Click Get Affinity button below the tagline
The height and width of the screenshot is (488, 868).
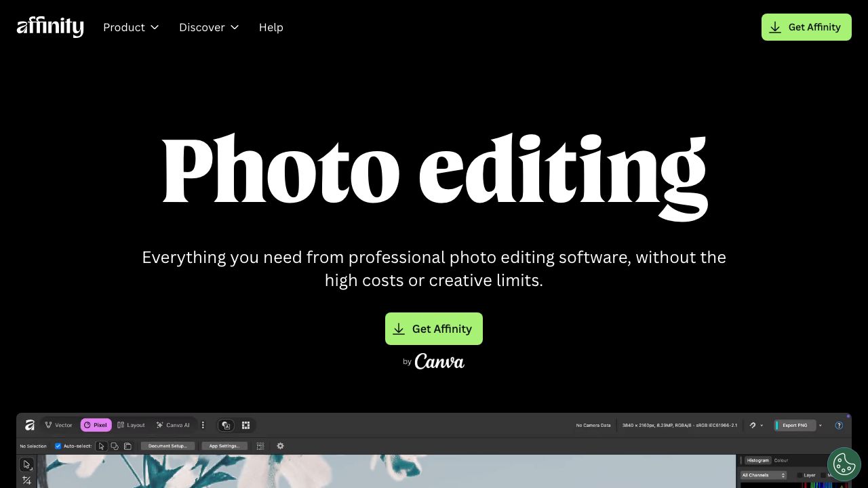tap(434, 329)
